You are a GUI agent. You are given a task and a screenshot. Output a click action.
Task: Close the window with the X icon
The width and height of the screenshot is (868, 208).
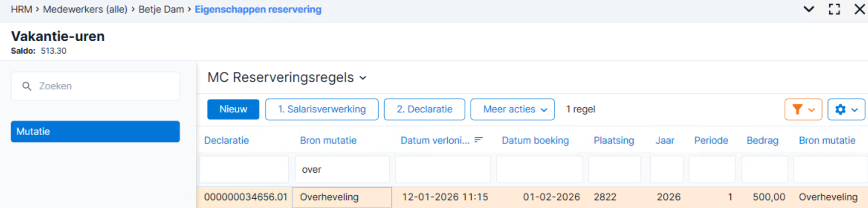tap(860, 9)
